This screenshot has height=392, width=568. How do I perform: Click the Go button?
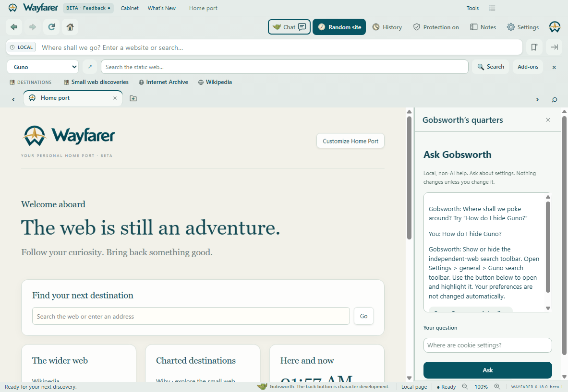point(363,316)
